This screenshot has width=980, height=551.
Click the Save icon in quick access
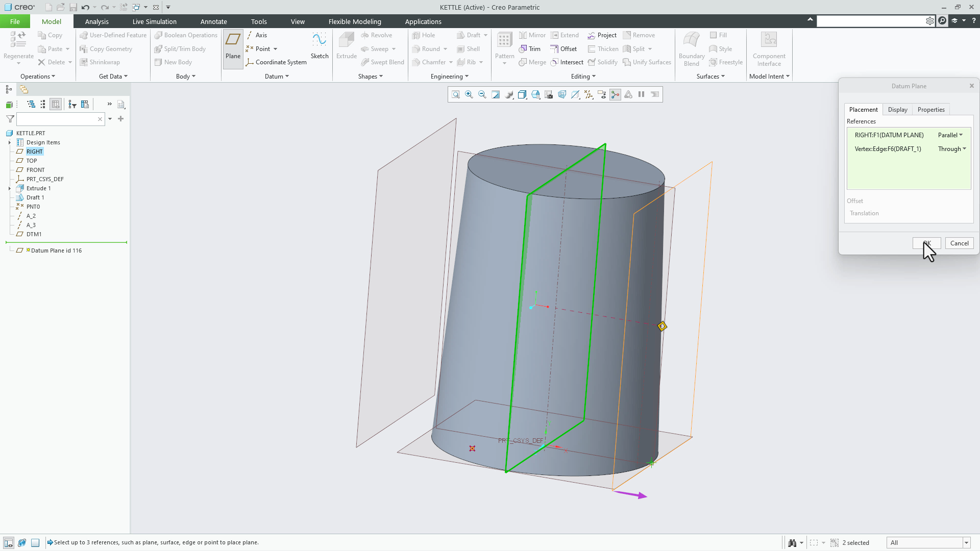coord(73,7)
